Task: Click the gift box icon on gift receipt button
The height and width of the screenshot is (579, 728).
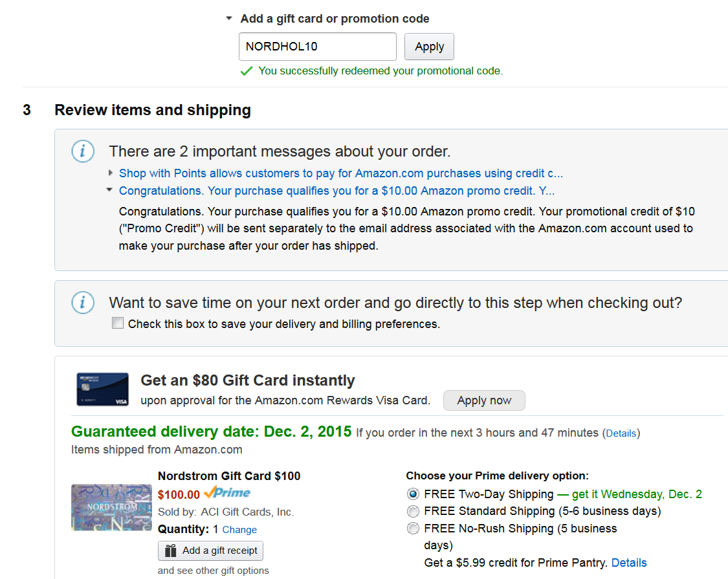Action: 170,551
